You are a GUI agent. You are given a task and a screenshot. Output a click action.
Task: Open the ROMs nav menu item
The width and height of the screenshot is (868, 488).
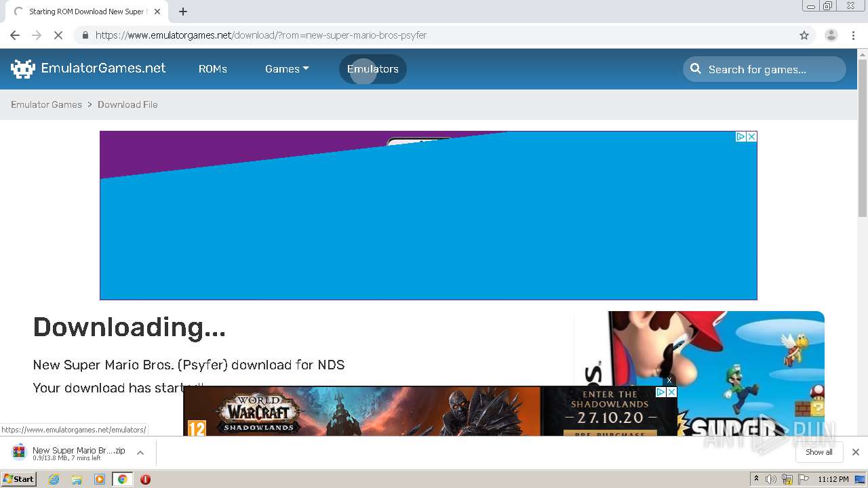[x=213, y=69]
